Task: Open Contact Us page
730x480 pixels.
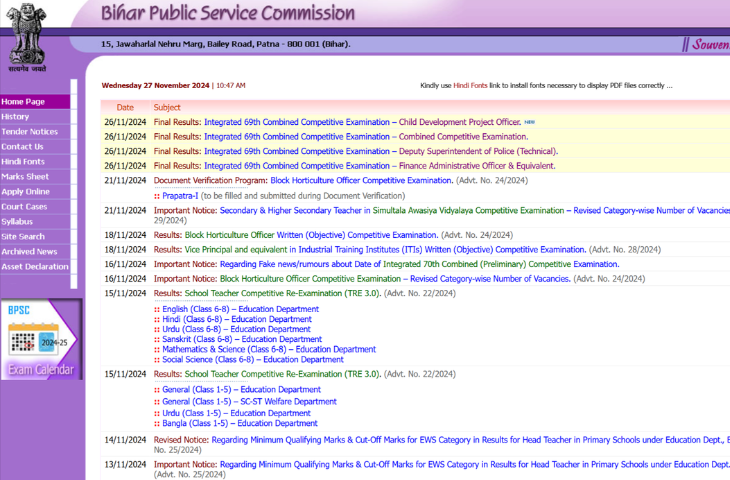Action: point(35,147)
